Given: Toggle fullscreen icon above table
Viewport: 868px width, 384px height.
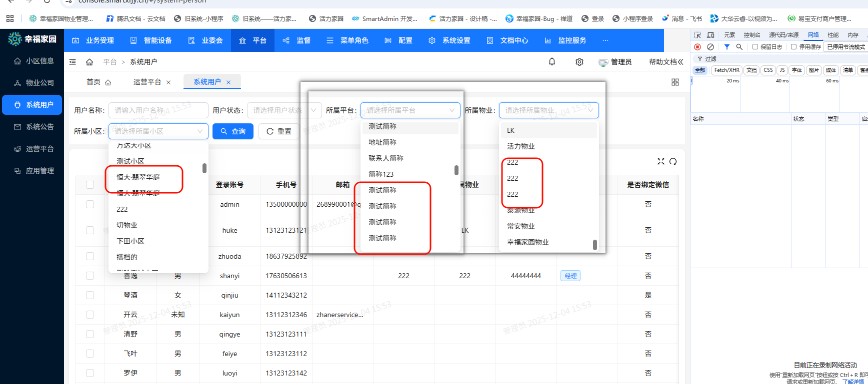Looking at the screenshot, I should 660,161.
